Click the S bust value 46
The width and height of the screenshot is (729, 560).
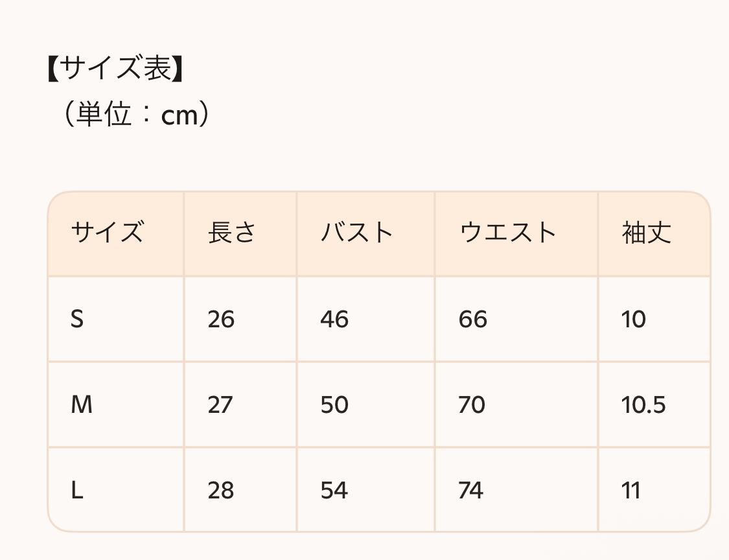click(x=334, y=319)
